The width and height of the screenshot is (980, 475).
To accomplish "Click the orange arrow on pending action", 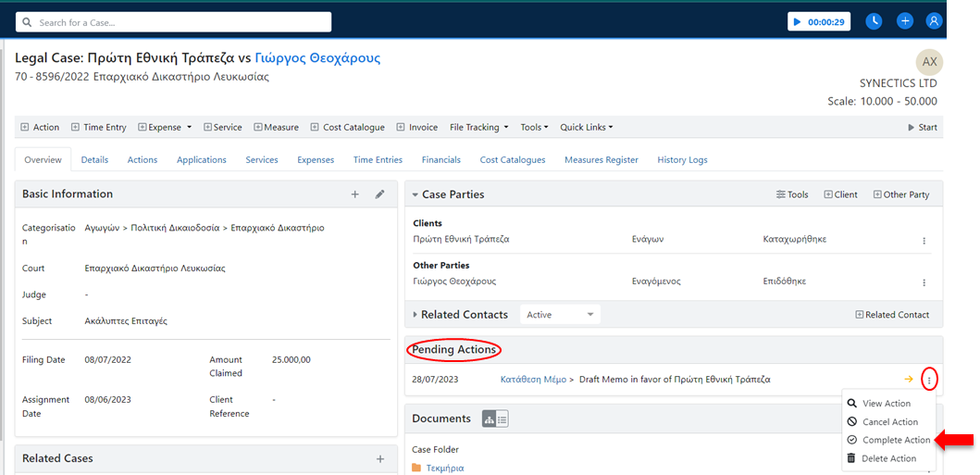I will click(909, 379).
